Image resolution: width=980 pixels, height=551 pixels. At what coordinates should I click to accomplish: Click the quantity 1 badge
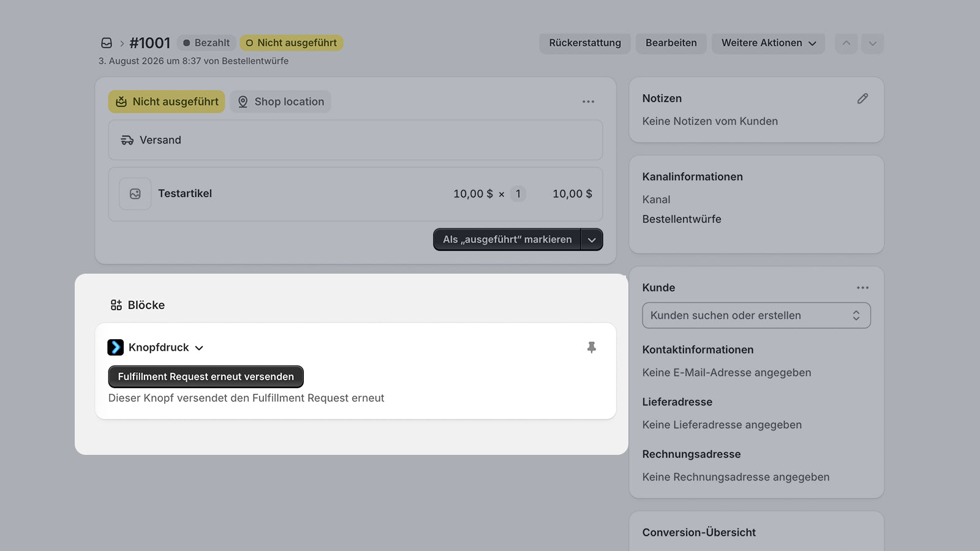tap(518, 194)
